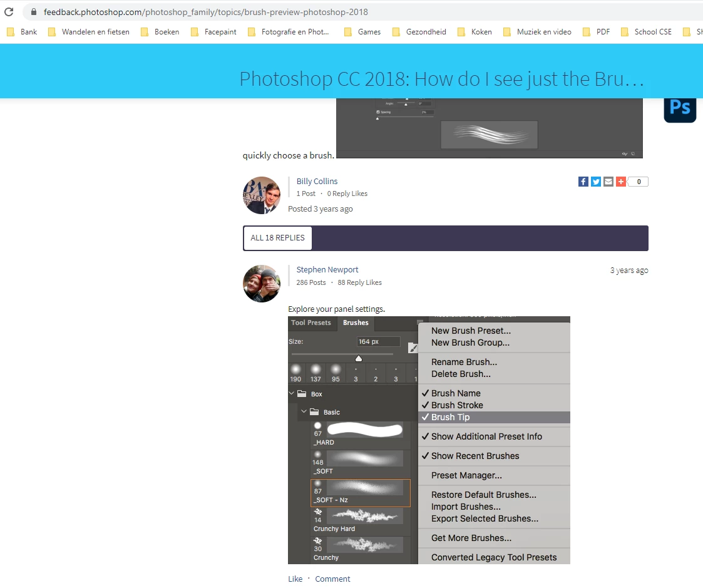Open the Bank bookmark folder

23,32
